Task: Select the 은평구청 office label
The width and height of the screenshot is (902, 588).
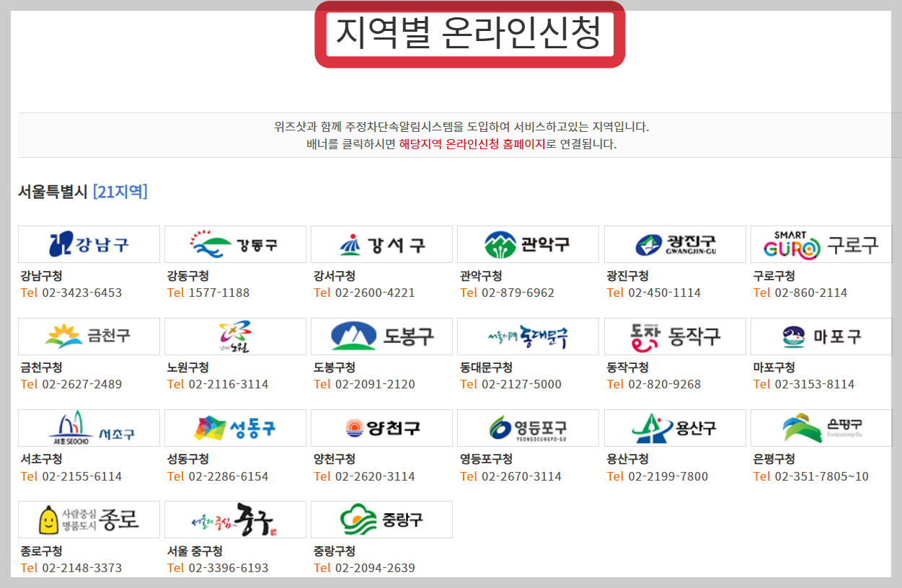Action: click(774, 459)
